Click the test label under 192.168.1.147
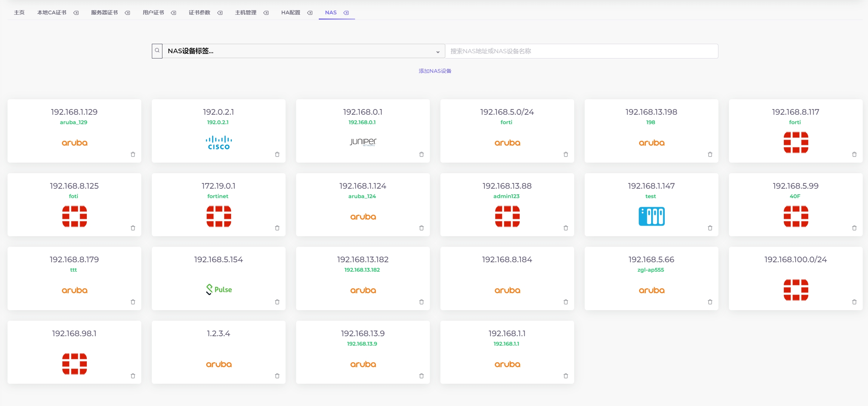The width and height of the screenshot is (868, 406). pyautogui.click(x=651, y=196)
